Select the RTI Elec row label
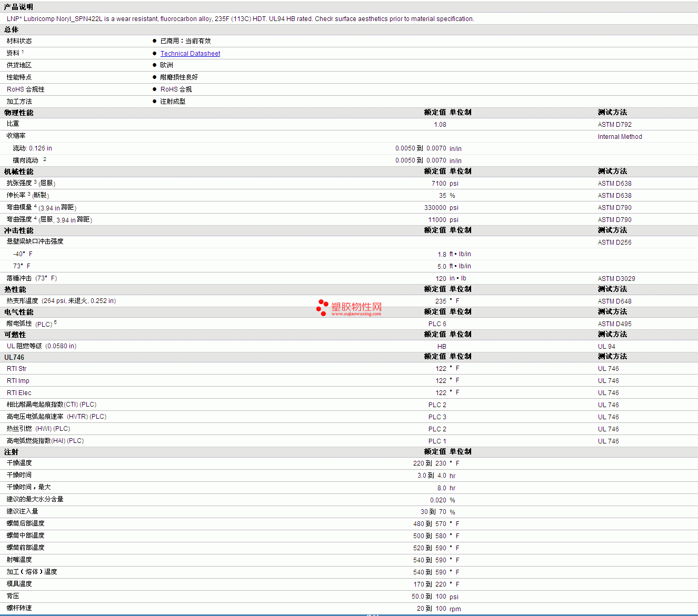Image resolution: width=698 pixels, height=616 pixels. [19, 393]
